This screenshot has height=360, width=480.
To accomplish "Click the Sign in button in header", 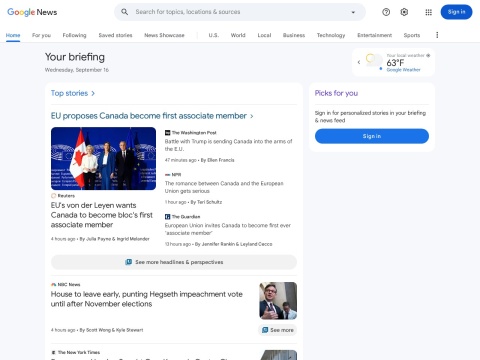I will (456, 12).
